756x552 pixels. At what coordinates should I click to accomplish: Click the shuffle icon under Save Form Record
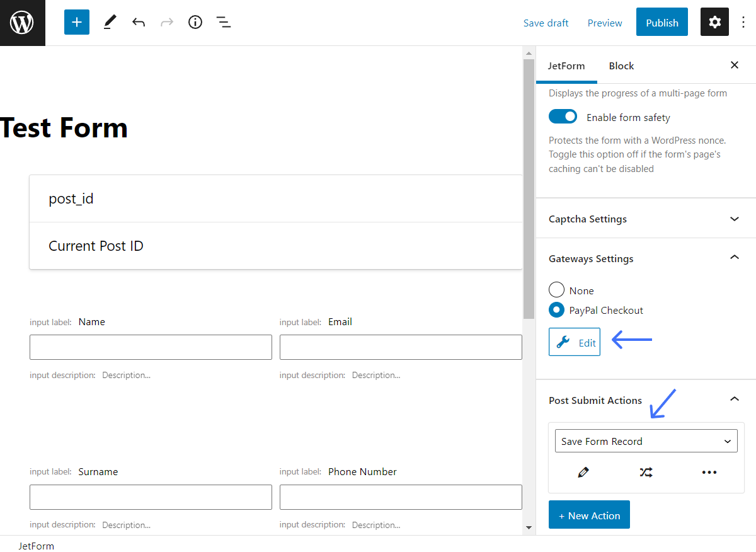646,472
